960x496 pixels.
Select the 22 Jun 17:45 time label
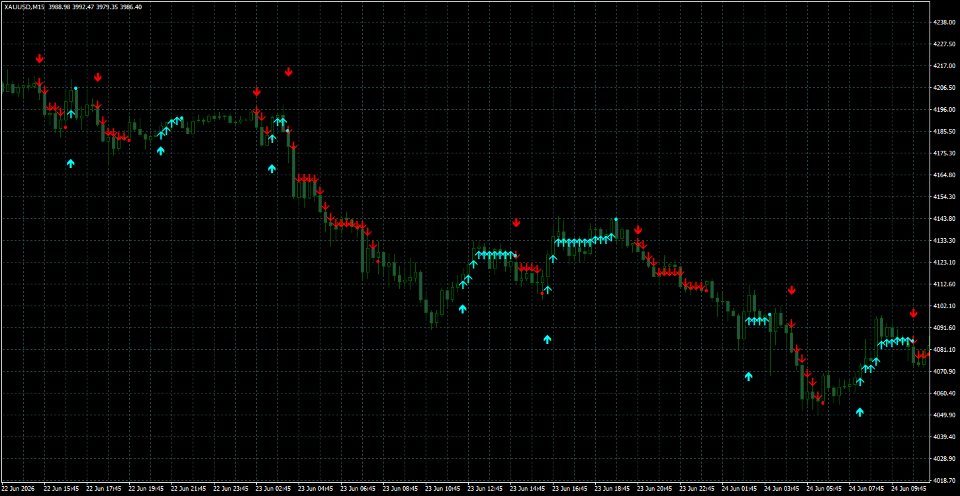(x=103, y=489)
